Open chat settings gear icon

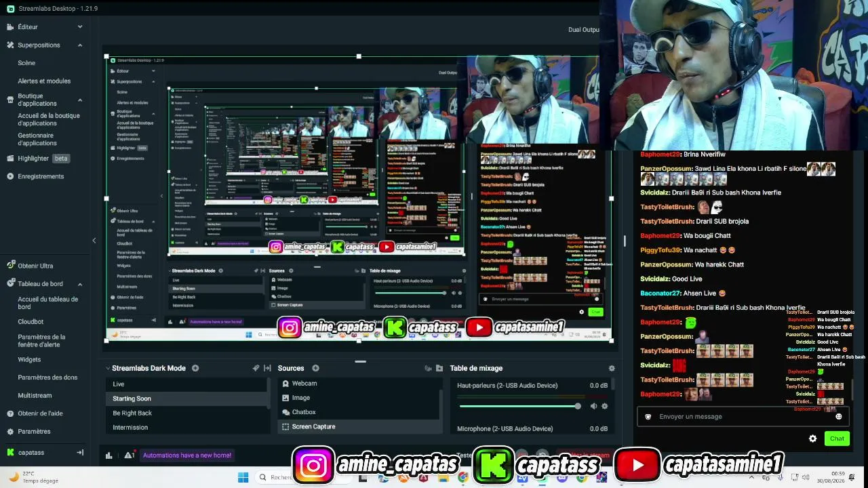812,439
